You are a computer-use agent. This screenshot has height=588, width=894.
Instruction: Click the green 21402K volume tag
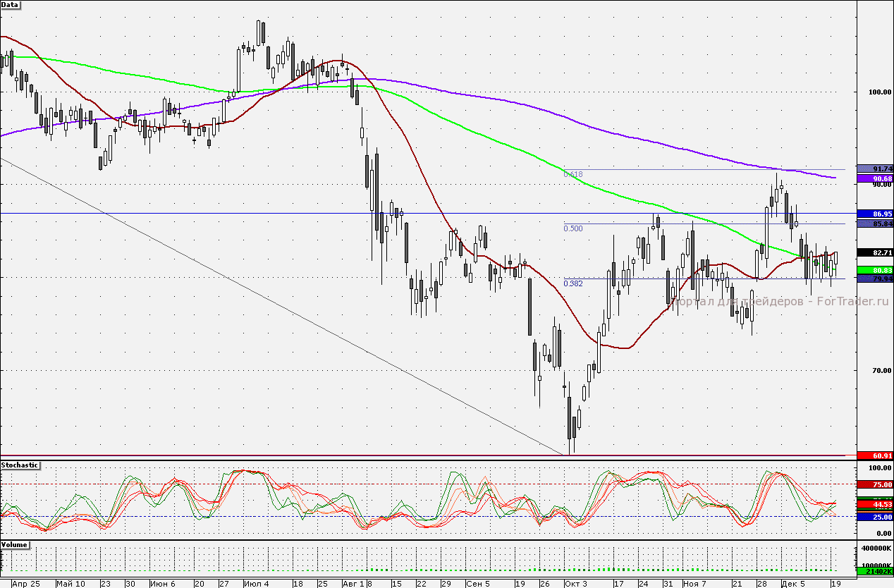(874, 571)
